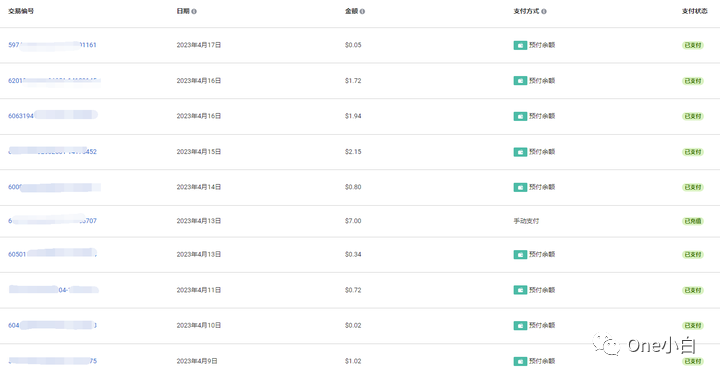
Task: Click the status badge in the 手动支付 row
Action: (693, 221)
